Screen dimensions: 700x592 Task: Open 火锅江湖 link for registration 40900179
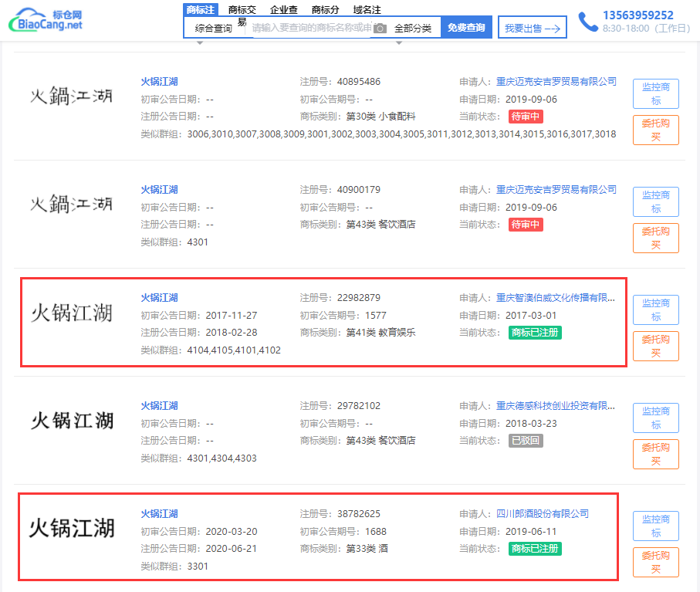coord(160,190)
